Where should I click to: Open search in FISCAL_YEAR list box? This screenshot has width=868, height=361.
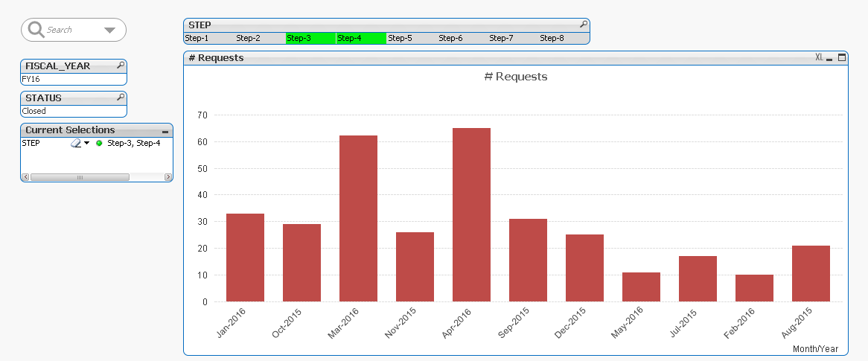click(121, 66)
